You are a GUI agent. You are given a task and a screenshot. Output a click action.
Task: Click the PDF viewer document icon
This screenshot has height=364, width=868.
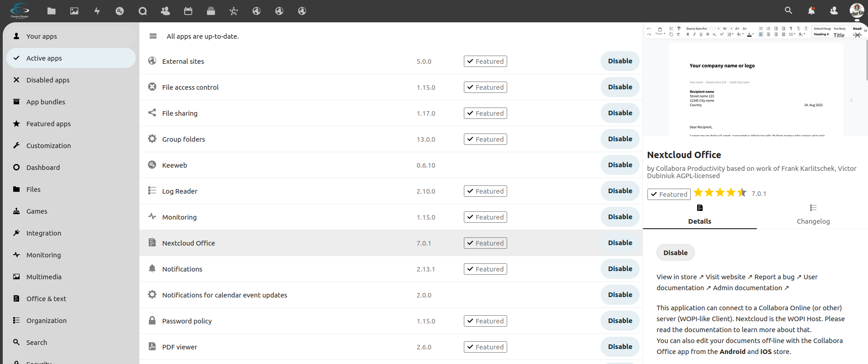click(x=152, y=346)
